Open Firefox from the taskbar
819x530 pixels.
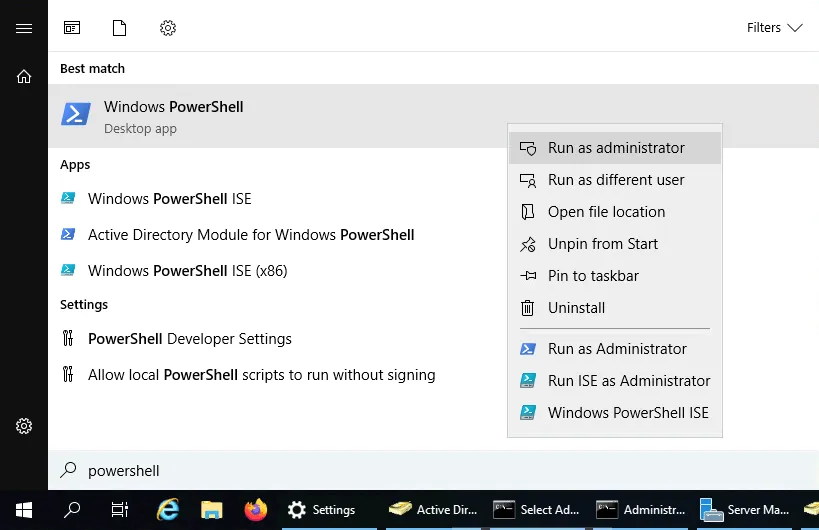pyautogui.click(x=256, y=509)
